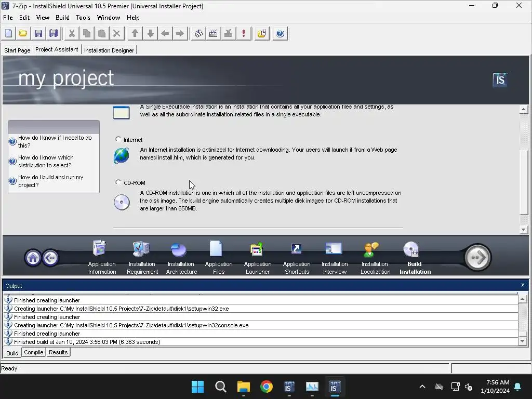
Task: Open the Installation Interview step
Action: click(335, 258)
